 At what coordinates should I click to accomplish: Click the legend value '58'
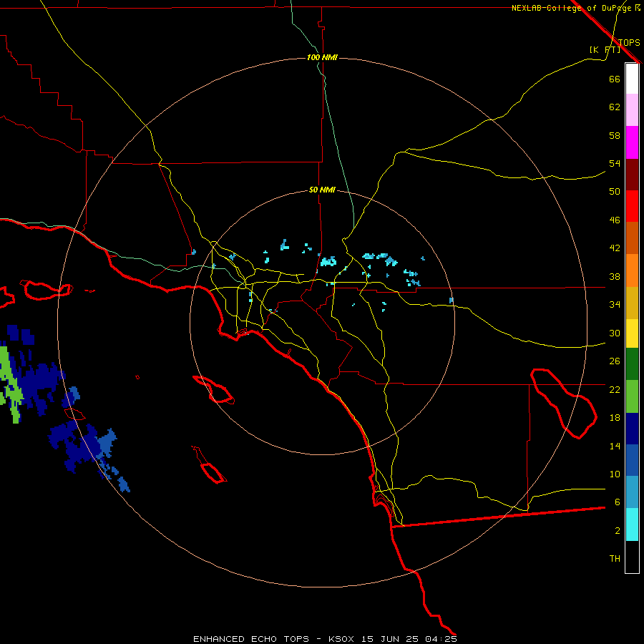point(615,135)
